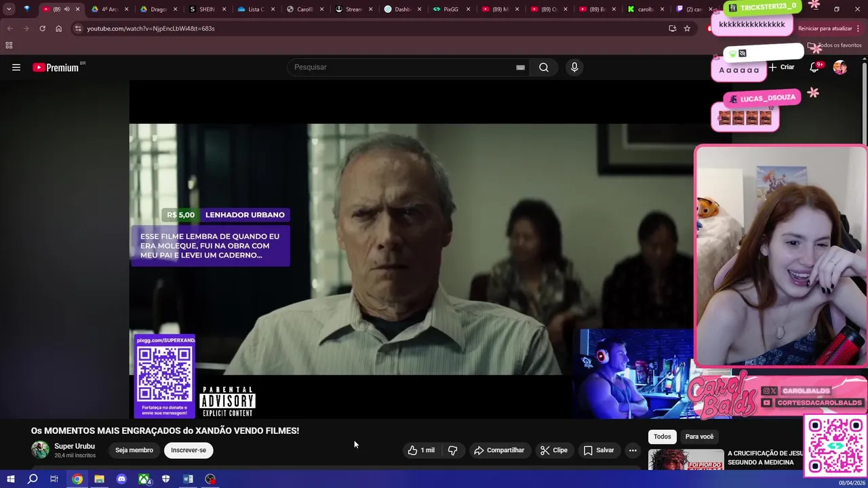This screenshot has width=868, height=488.
Task: Open Todos os favoritos bookmarks folder
Action: 835,45
